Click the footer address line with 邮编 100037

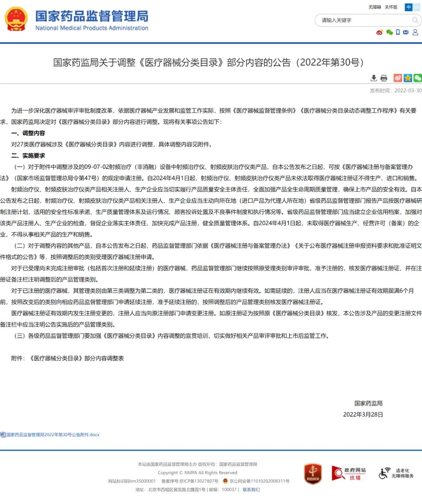(186, 490)
